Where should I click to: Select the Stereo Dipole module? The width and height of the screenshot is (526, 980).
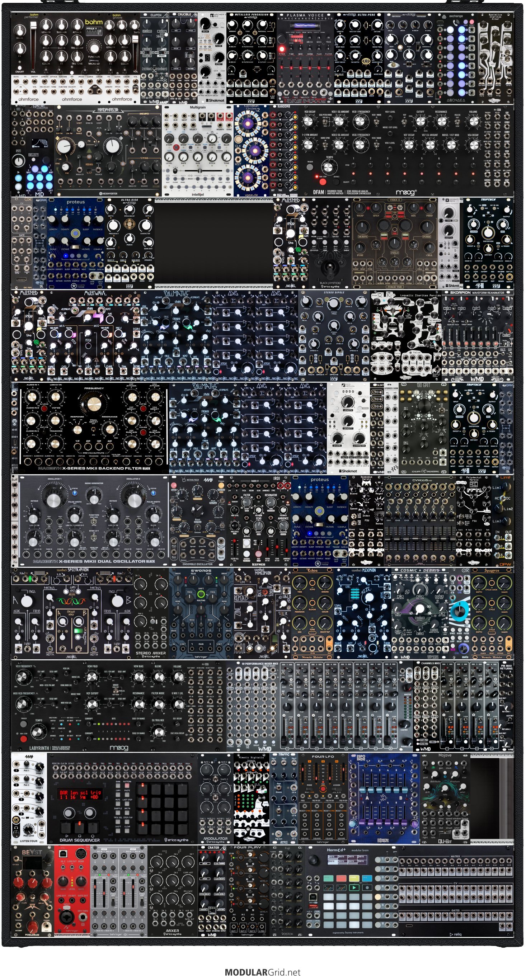(334, 336)
